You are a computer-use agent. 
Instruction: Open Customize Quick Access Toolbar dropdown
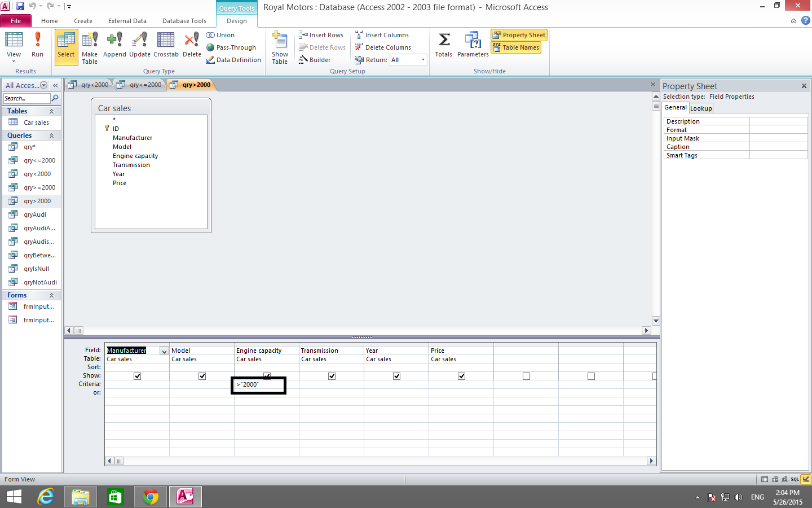click(69, 6)
